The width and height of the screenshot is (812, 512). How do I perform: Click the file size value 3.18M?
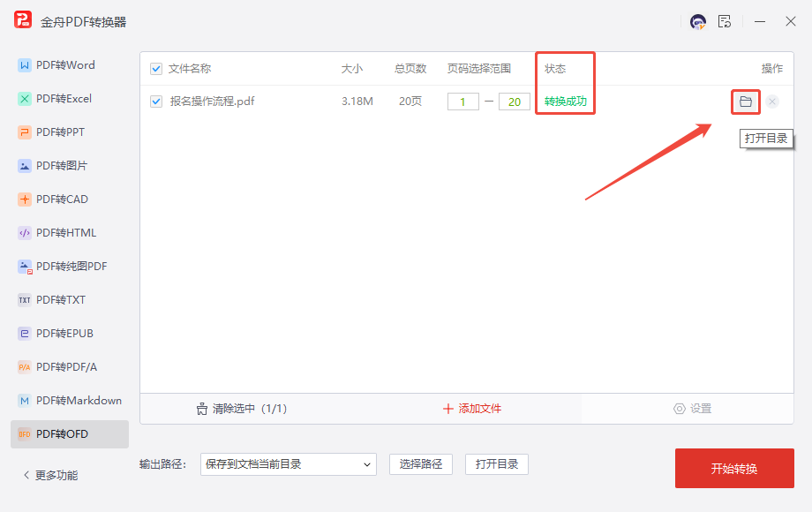[x=357, y=102]
